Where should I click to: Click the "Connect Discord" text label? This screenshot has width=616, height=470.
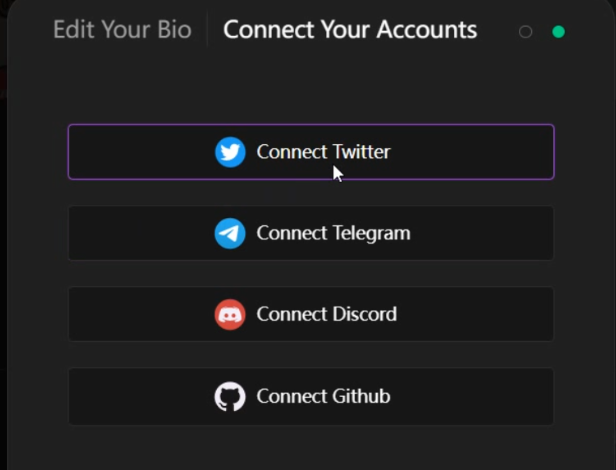[x=326, y=315]
